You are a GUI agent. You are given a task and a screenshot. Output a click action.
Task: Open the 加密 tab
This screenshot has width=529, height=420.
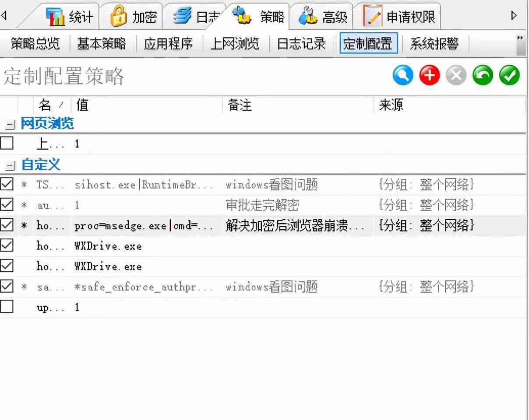(x=133, y=17)
